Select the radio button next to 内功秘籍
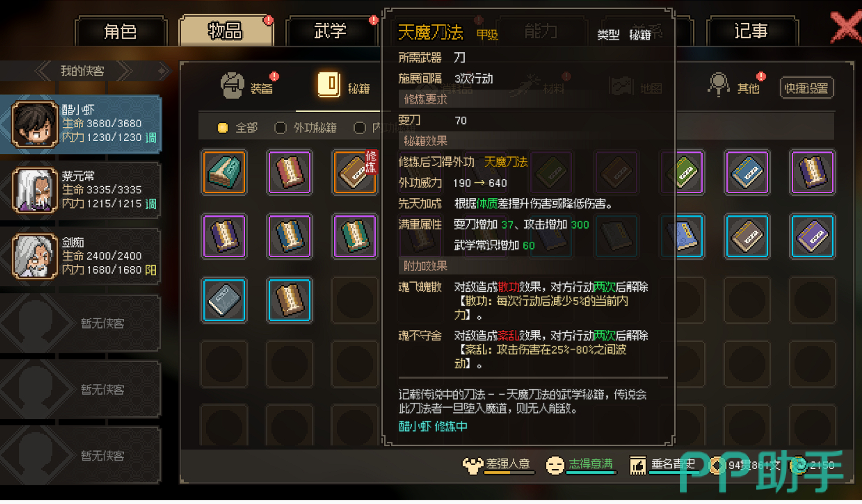 point(359,128)
